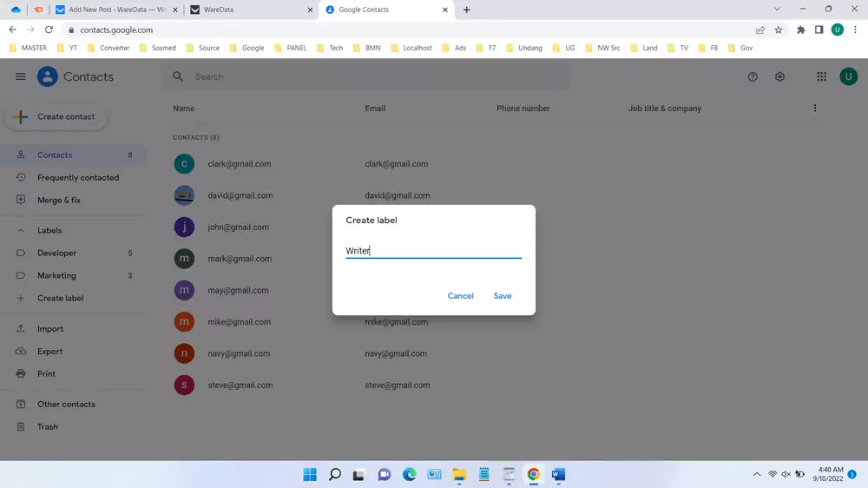Viewport: 868px width, 488px height.
Task: Open the Developer label
Action: (57, 254)
